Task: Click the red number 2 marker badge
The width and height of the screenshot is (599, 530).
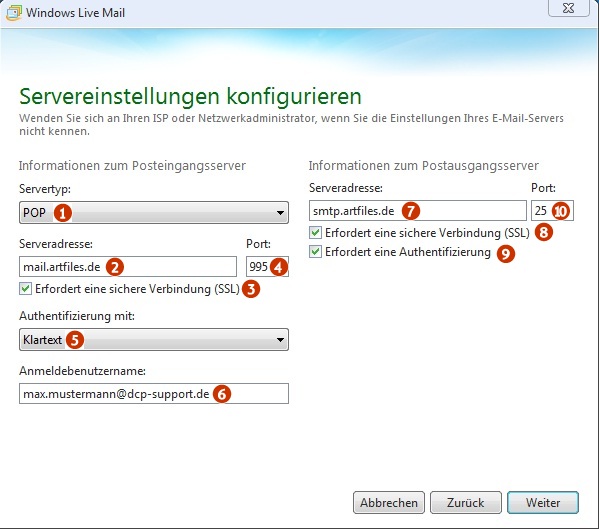Action: tap(115, 267)
